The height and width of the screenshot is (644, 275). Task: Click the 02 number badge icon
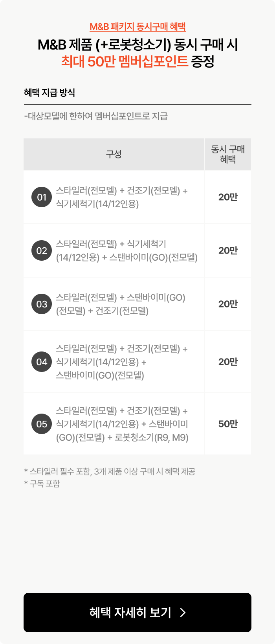[42, 250]
